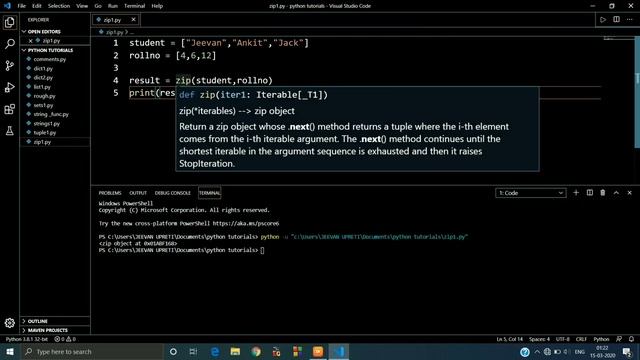Open the File menu
The image size is (640, 360).
point(22,6)
